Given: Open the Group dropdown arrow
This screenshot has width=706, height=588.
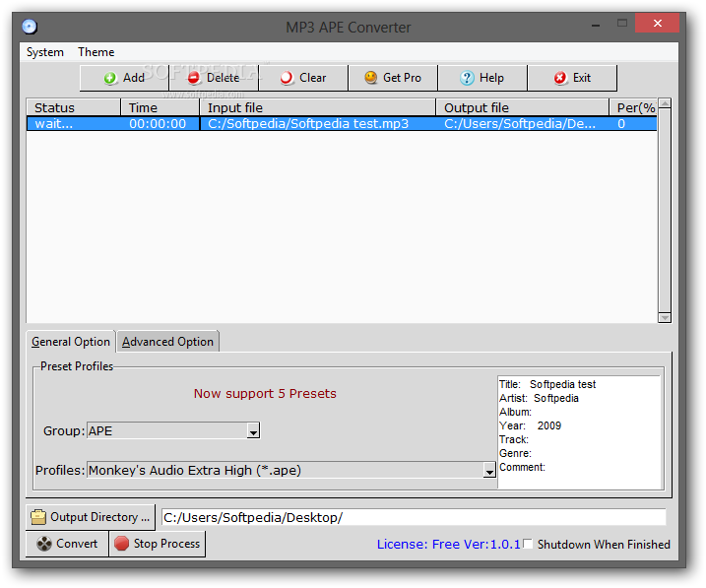Looking at the screenshot, I should (253, 430).
